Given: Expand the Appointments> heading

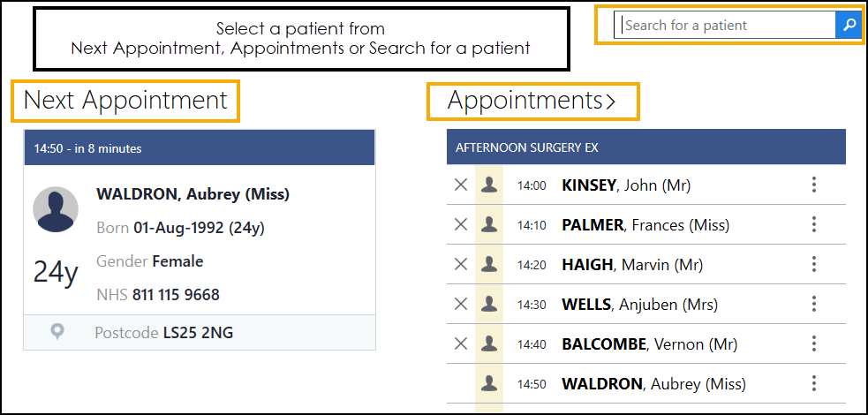Looking at the screenshot, I should (532, 102).
